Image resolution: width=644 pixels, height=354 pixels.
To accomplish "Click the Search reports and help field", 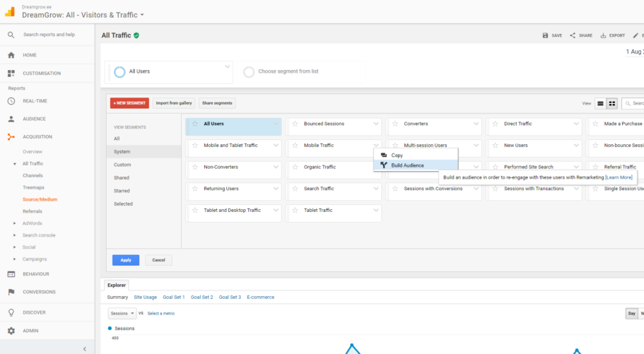I will pyautogui.click(x=49, y=35).
